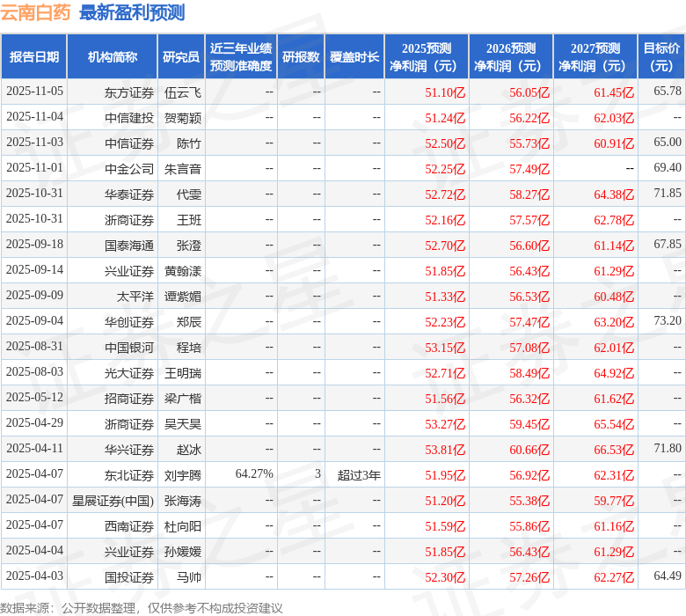Click 2027 forecast value 62.03亿
The height and width of the screenshot is (616, 686).
(614, 118)
